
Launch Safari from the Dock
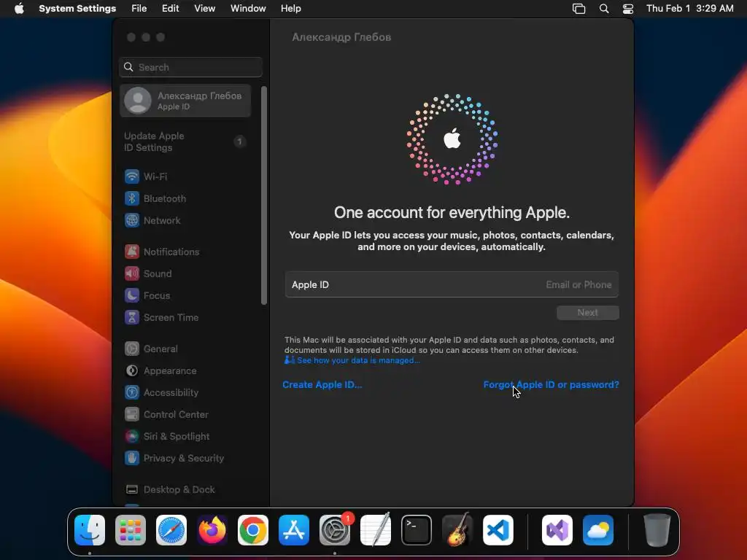(x=171, y=530)
